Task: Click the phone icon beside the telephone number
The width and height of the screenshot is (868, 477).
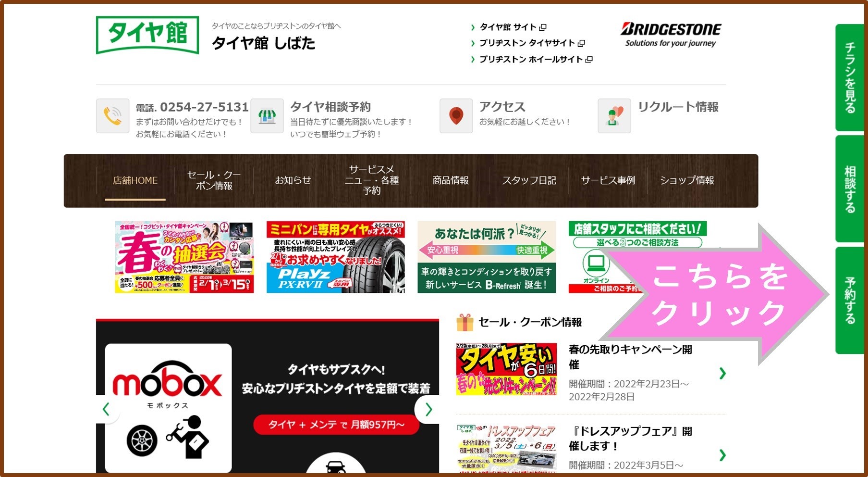Action: click(112, 116)
